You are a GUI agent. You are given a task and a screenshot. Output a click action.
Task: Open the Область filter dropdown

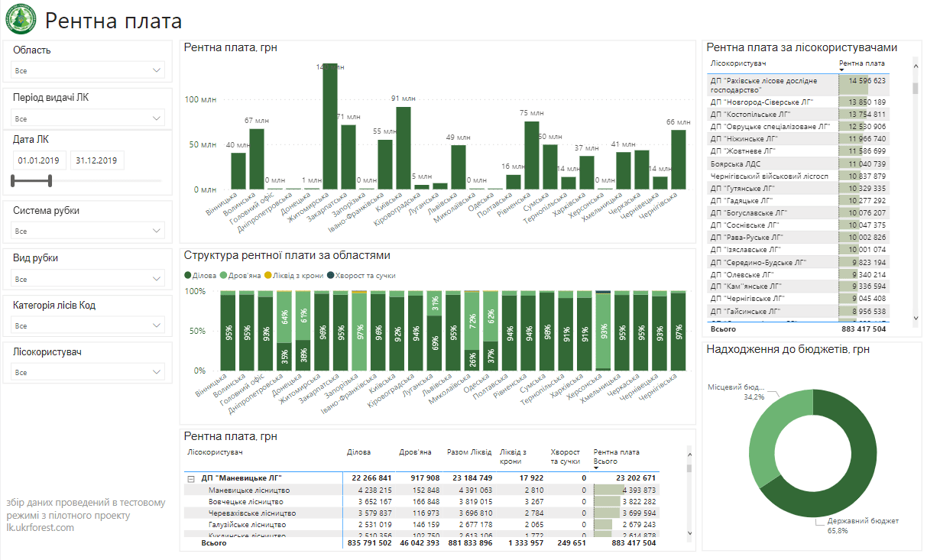coord(88,70)
